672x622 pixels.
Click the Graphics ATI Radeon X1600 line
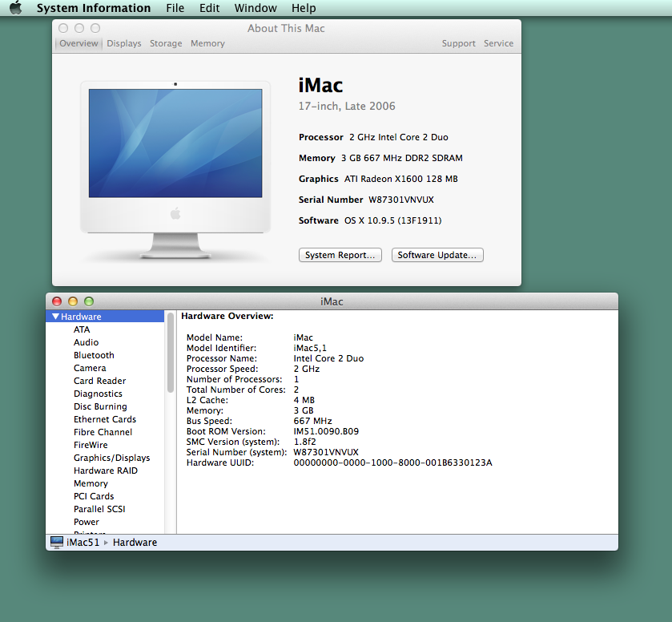pos(378,179)
